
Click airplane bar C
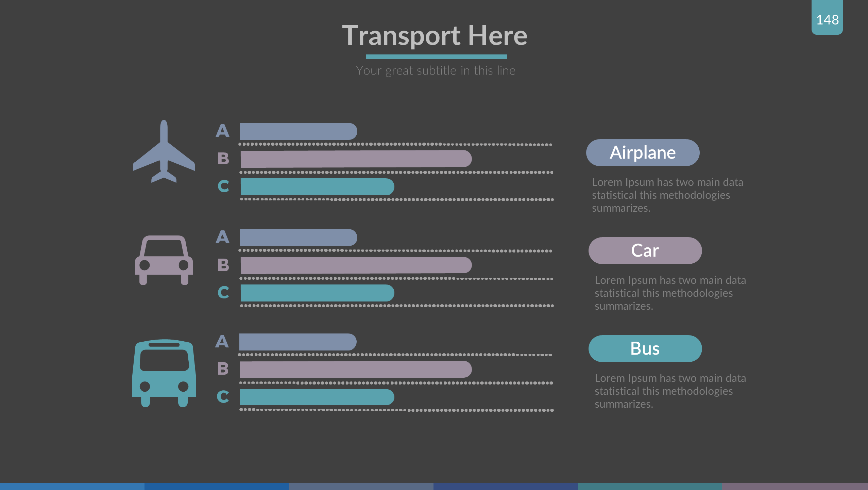point(317,187)
